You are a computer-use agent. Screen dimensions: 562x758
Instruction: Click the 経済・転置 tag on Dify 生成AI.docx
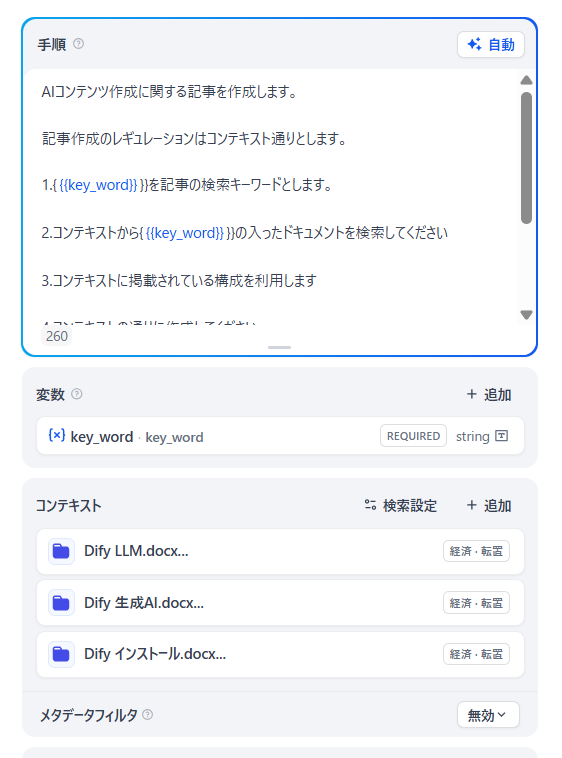coord(476,603)
